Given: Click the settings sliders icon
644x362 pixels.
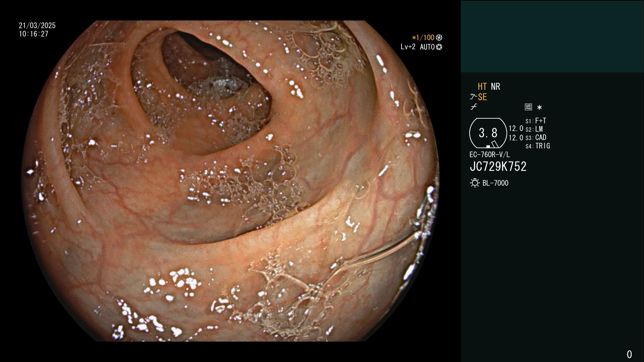Looking at the screenshot, I should (x=528, y=107).
